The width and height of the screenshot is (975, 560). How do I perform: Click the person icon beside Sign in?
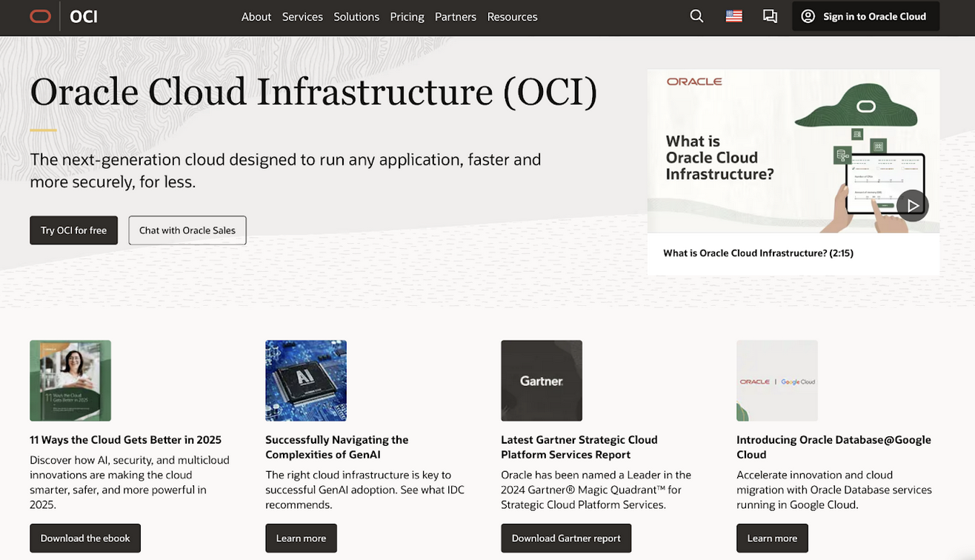[807, 16]
